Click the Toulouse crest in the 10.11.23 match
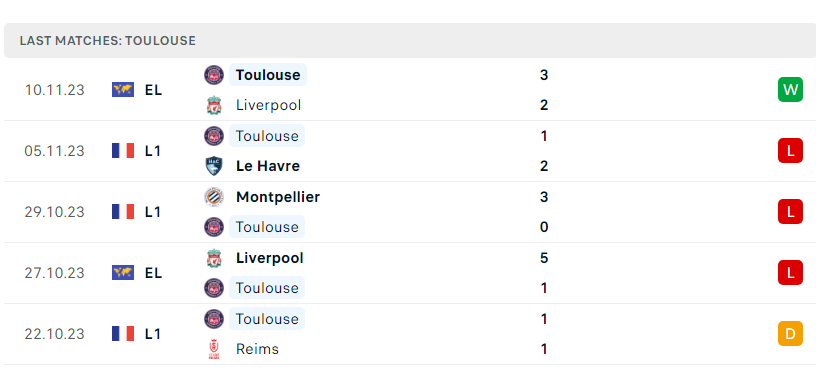The width and height of the screenshot is (816, 379). [x=214, y=75]
